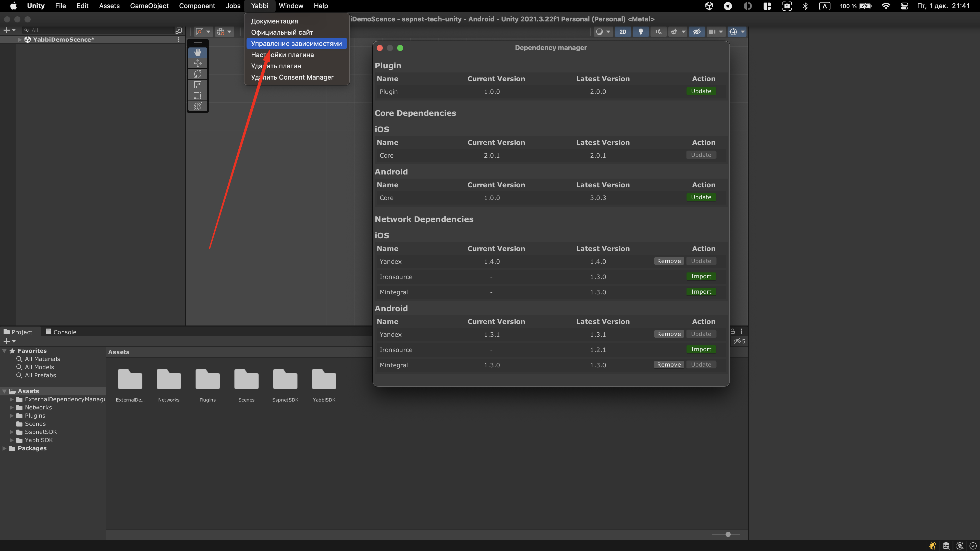This screenshot has height=551, width=980.
Task: Select the Move tool in scene toolbar
Action: click(198, 63)
